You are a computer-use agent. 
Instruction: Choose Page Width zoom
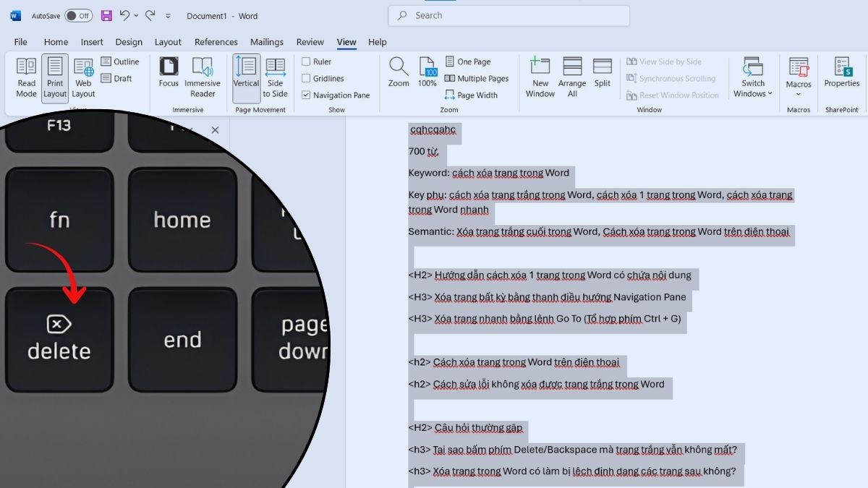[x=471, y=95]
